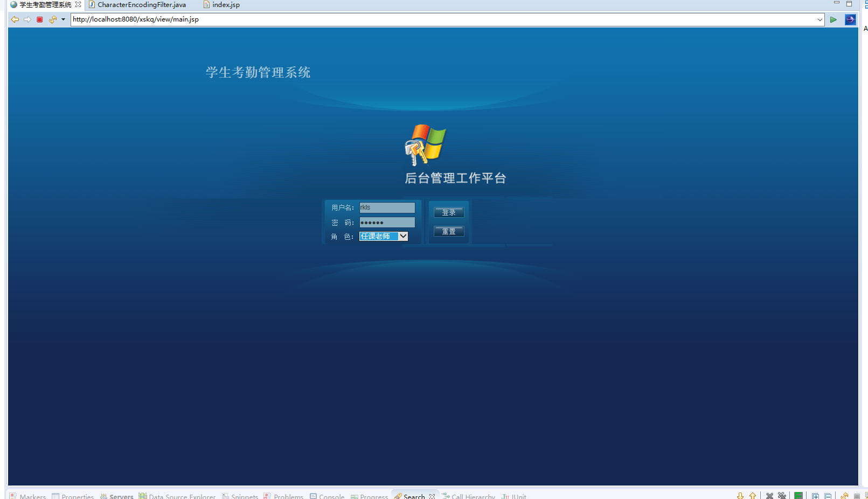Click the Back navigation arrow in browser toolbar

point(15,19)
